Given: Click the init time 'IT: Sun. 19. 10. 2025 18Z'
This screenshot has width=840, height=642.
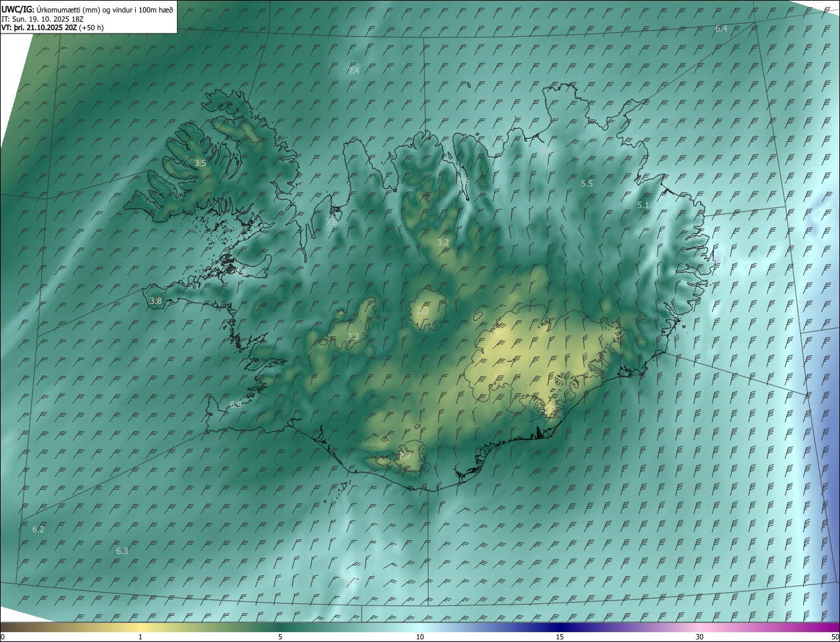Looking at the screenshot, I should pyautogui.click(x=41, y=19).
